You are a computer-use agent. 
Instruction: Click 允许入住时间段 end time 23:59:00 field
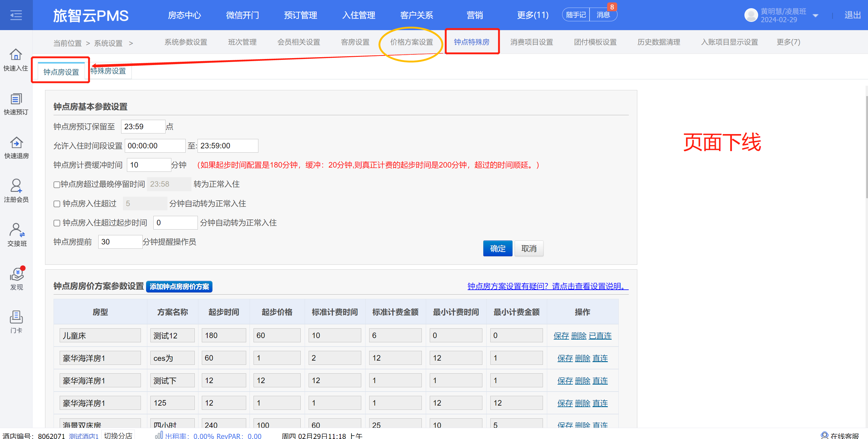tap(228, 146)
